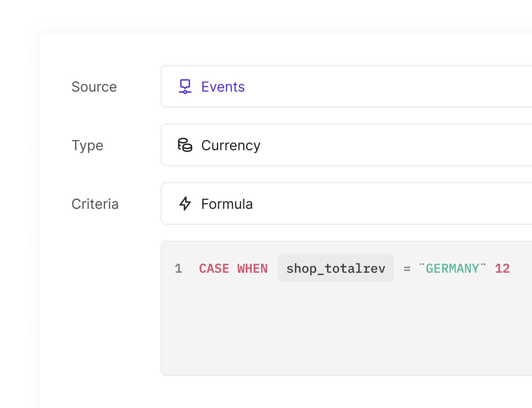Click the WHEN keyword in formula
The image size is (532, 408).
coord(252,268)
